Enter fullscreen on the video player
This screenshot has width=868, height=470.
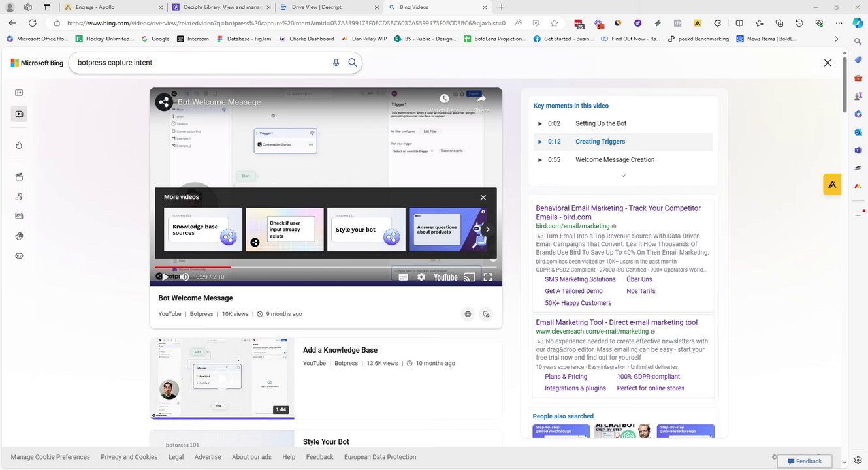coord(487,277)
